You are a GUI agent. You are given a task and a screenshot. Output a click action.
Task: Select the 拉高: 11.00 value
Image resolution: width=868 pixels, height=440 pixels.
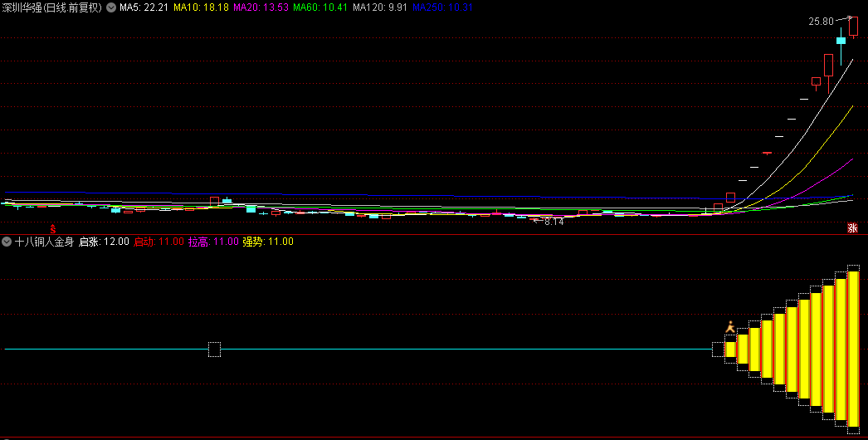[x=213, y=242]
